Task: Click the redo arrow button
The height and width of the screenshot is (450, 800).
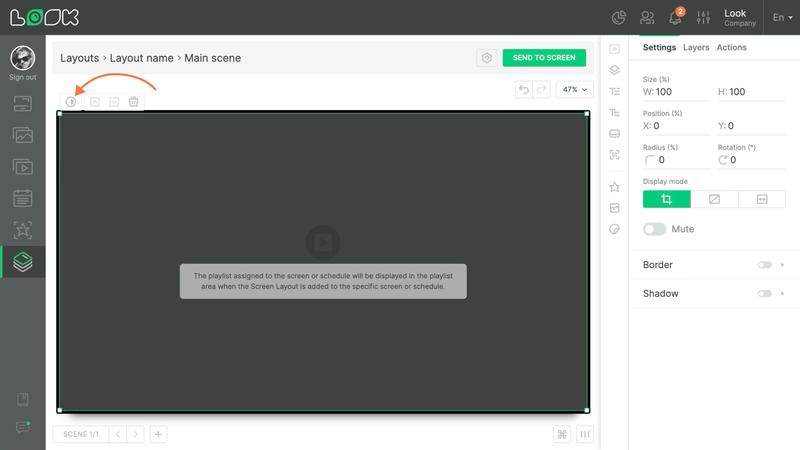Action: click(541, 89)
